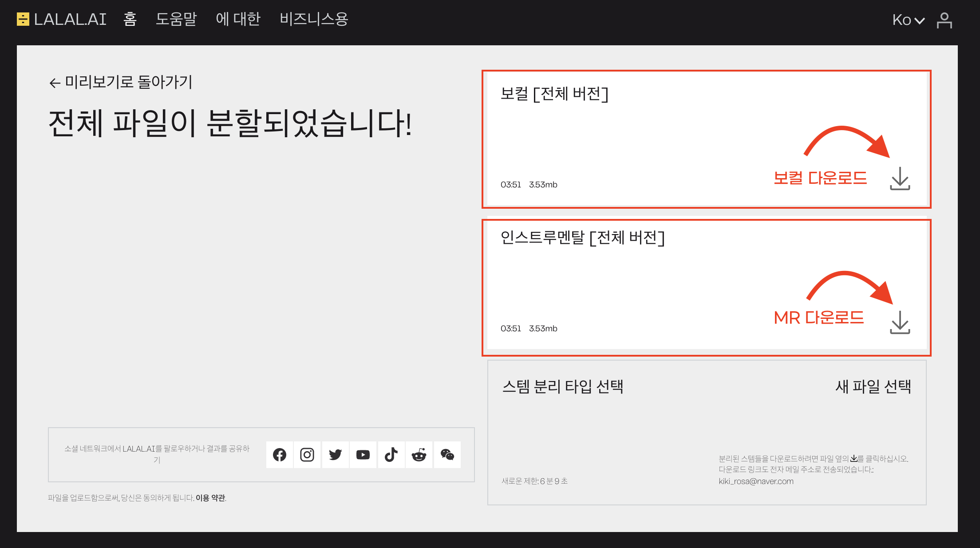Click the LALAL.AI logo
The image size is (980, 548).
click(62, 19)
